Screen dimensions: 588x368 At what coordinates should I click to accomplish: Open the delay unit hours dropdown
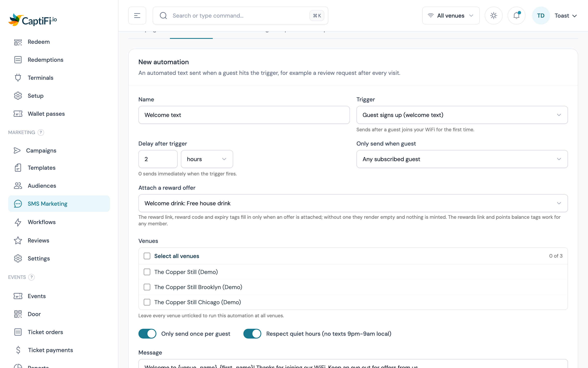[207, 159]
